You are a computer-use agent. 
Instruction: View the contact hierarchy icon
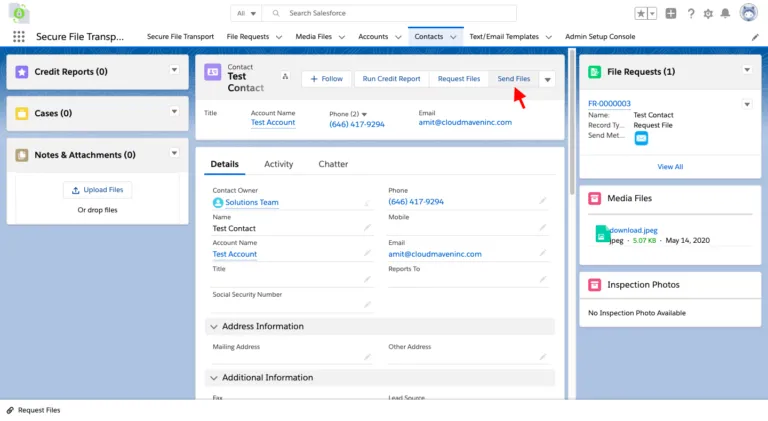coord(285,76)
